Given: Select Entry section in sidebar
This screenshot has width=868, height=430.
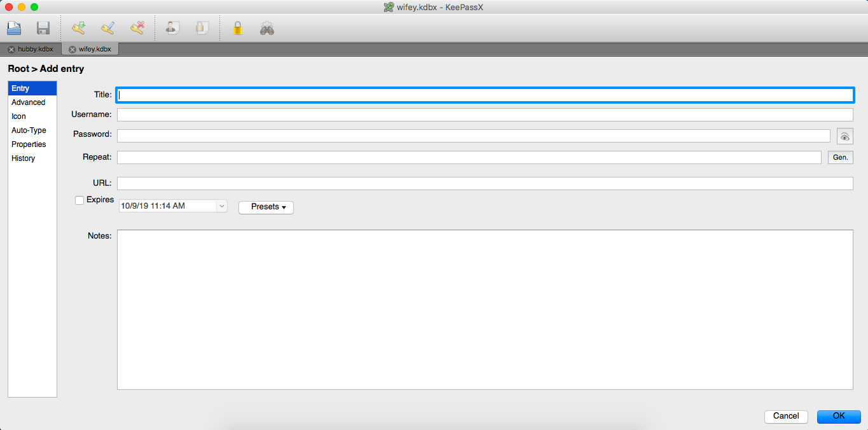Looking at the screenshot, I should (32, 88).
